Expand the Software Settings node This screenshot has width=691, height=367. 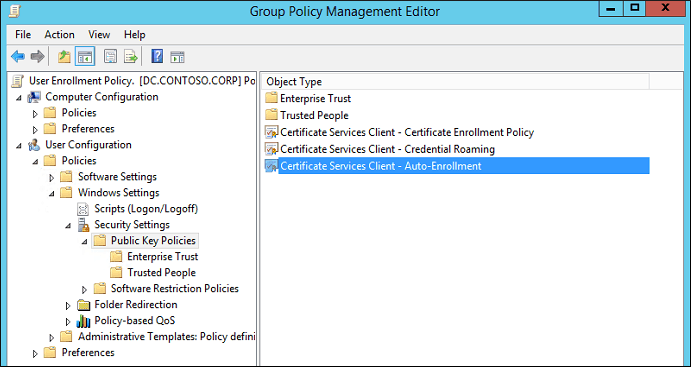pos(52,177)
